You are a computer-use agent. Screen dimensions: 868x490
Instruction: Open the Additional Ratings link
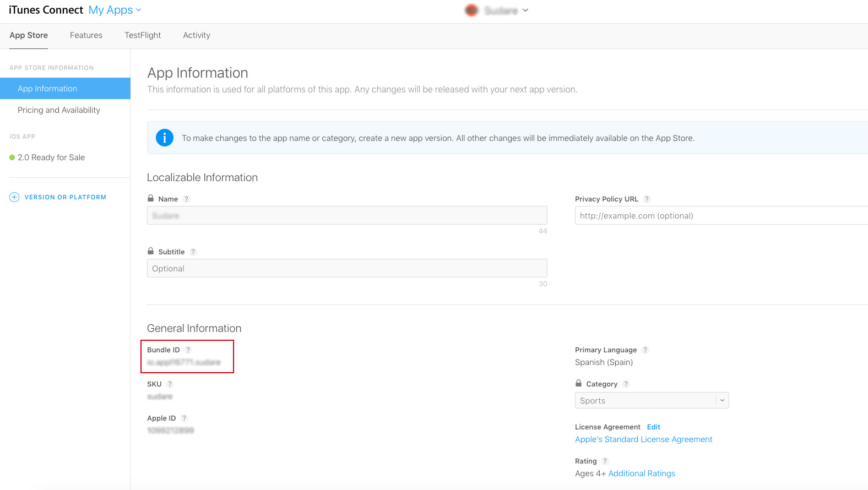point(642,473)
